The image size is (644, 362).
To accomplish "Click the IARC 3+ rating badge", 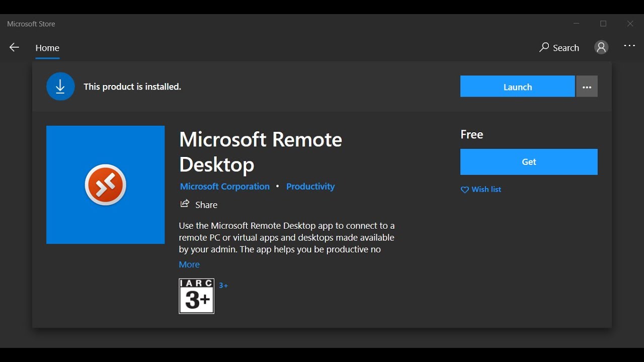I will pyautogui.click(x=197, y=296).
